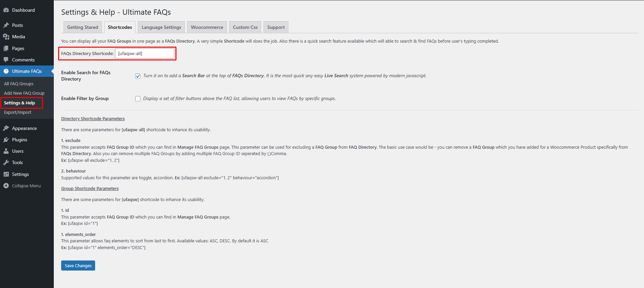The width and height of the screenshot is (644, 288).
Task: Click the Pages icon in sidebar
Action: pyautogui.click(x=6, y=48)
